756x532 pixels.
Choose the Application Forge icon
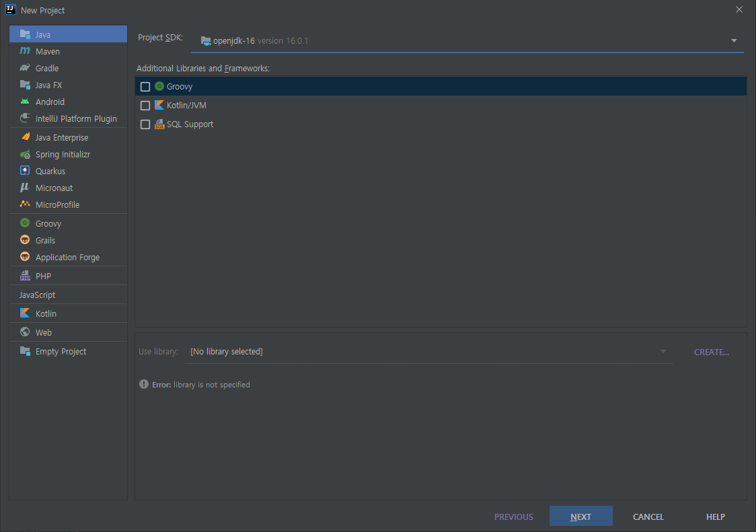pos(25,257)
